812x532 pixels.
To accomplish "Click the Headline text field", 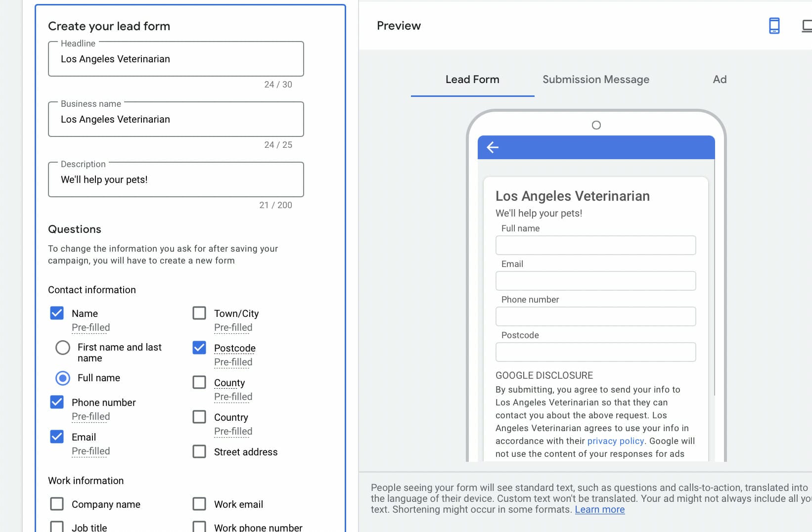I will click(176, 59).
